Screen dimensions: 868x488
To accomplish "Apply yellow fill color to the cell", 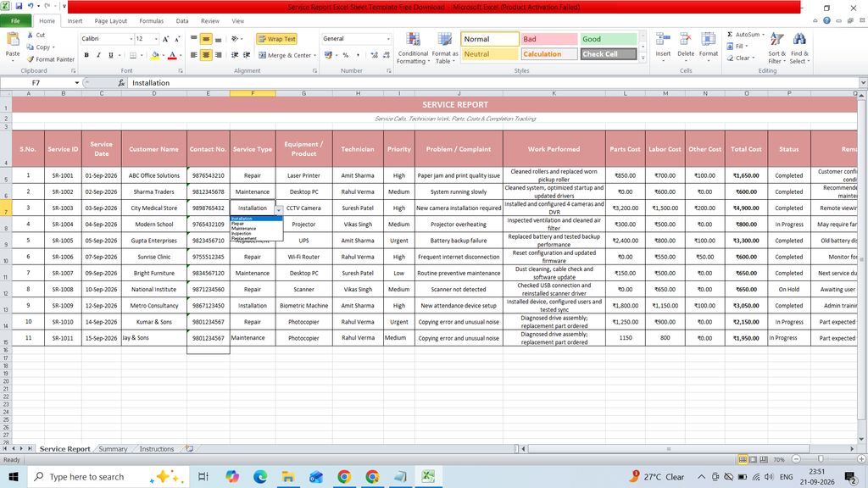I will pyautogui.click(x=155, y=55).
